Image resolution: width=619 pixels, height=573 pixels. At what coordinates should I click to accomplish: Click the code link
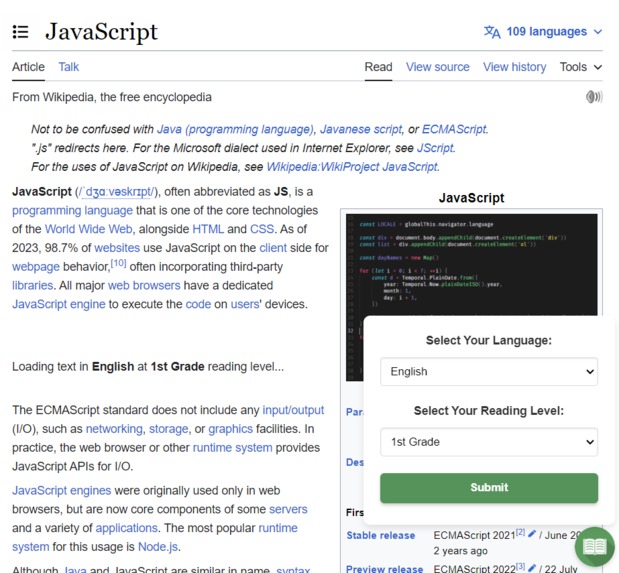point(198,304)
